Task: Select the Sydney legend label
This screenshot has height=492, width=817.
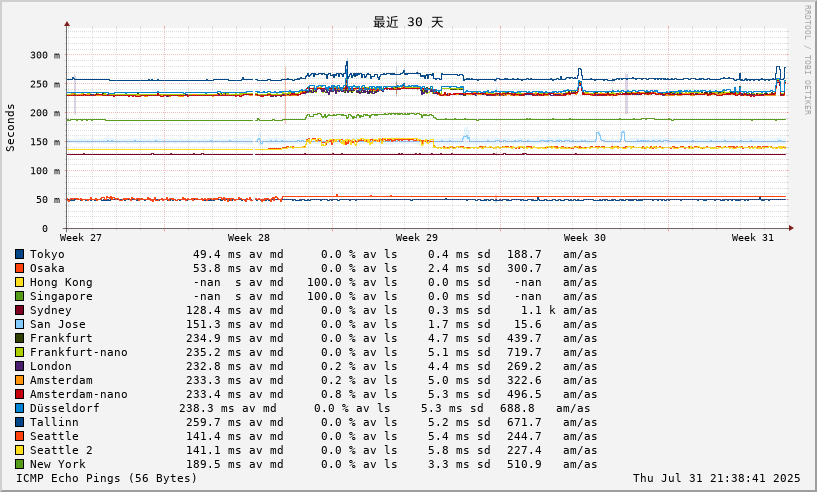Action: [51, 311]
